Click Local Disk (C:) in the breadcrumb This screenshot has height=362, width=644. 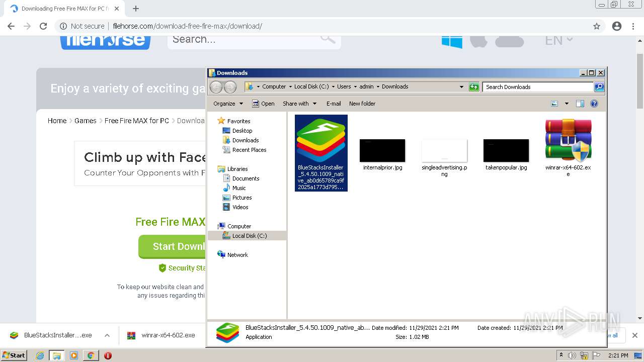click(x=311, y=86)
